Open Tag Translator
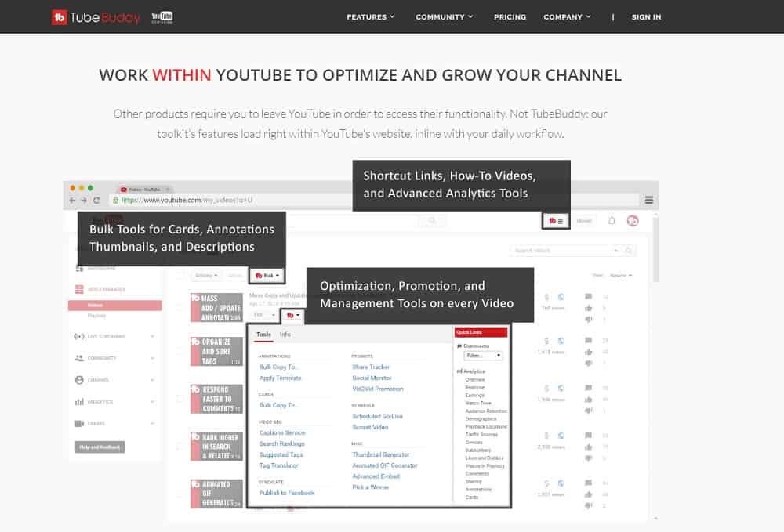The image size is (784, 532). coord(278,466)
